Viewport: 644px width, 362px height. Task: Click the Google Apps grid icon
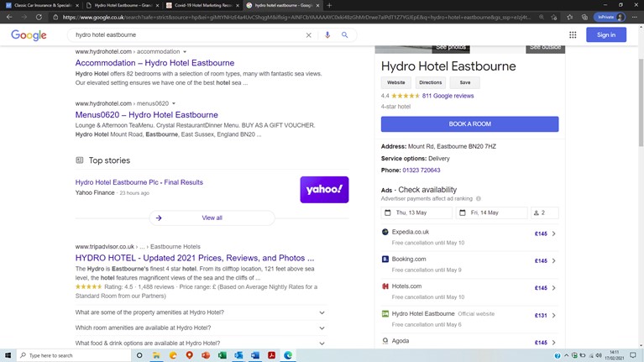[573, 35]
